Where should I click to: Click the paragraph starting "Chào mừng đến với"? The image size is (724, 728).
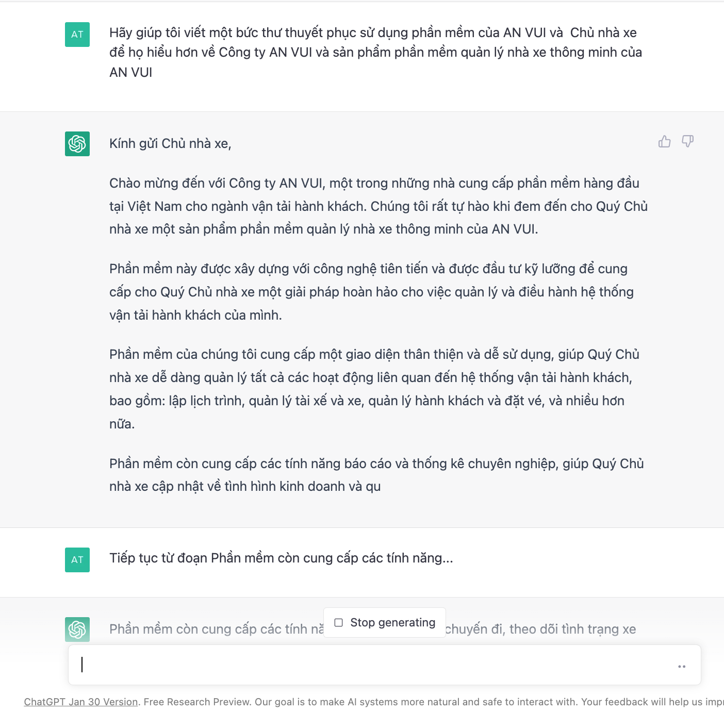[378, 206]
